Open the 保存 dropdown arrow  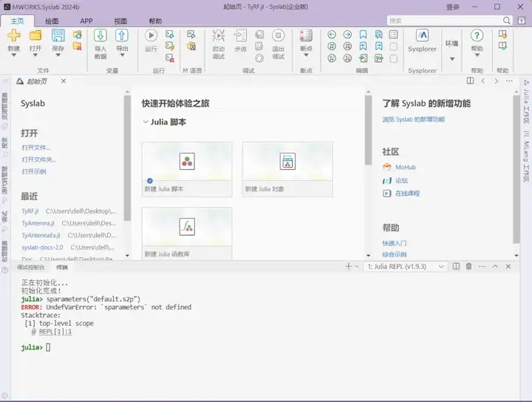[58, 55]
